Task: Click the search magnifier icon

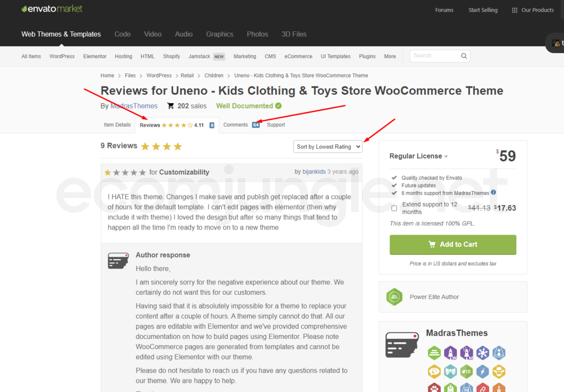Action: coord(464,56)
